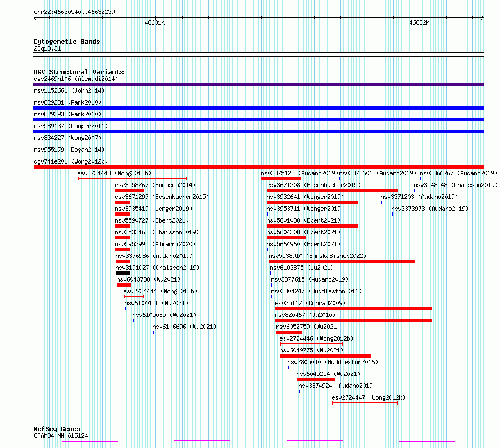
Task: Select the nsv829293 (Park2010) label
Action: click(67, 114)
